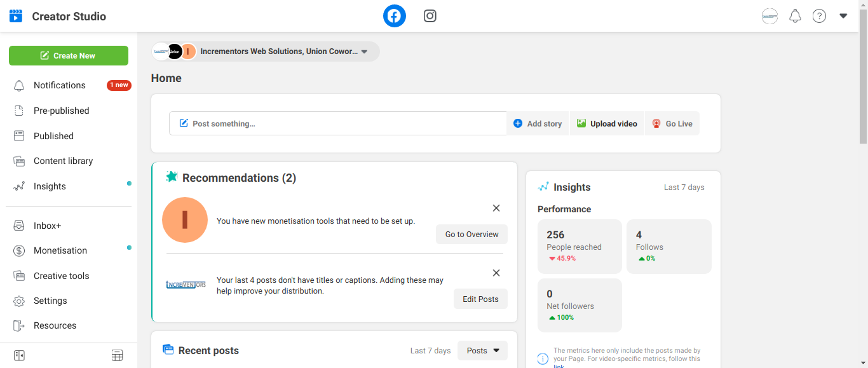Click the Published page icon

pyautogui.click(x=19, y=136)
